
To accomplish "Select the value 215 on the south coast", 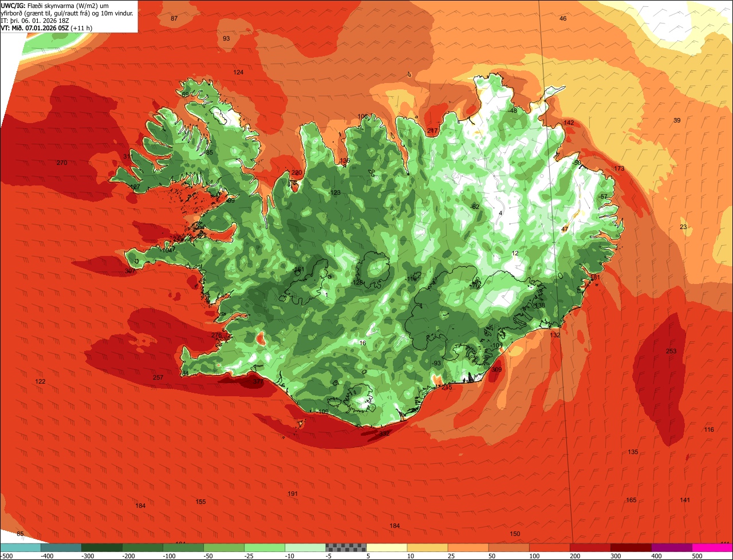I will click(447, 388).
